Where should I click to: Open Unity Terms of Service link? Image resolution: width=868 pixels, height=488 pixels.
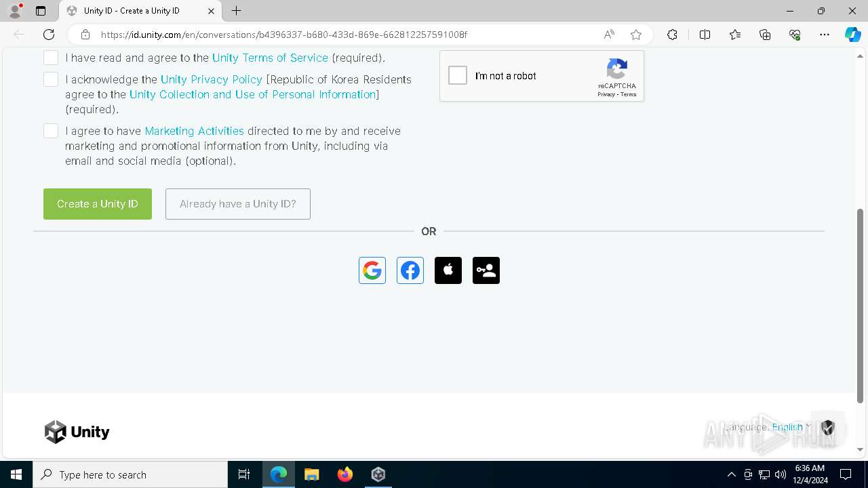(x=270, y=58)
